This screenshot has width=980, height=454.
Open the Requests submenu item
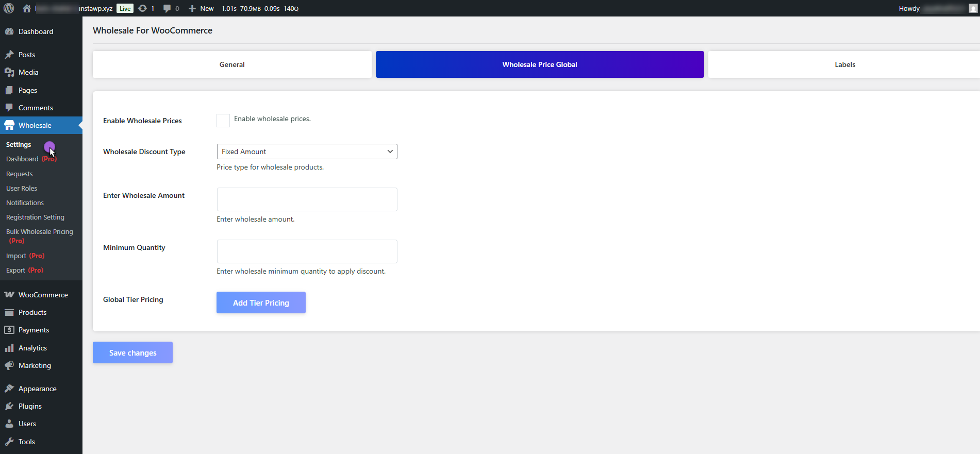(20, 174)
